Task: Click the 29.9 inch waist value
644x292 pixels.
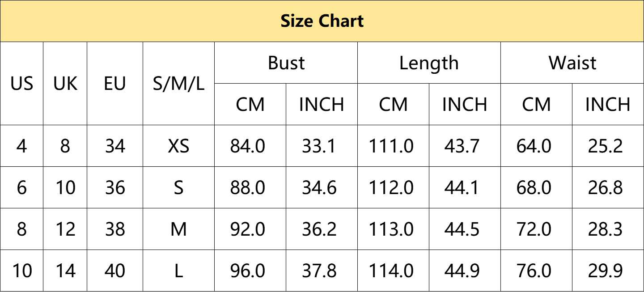Action: tap(608, 271)
